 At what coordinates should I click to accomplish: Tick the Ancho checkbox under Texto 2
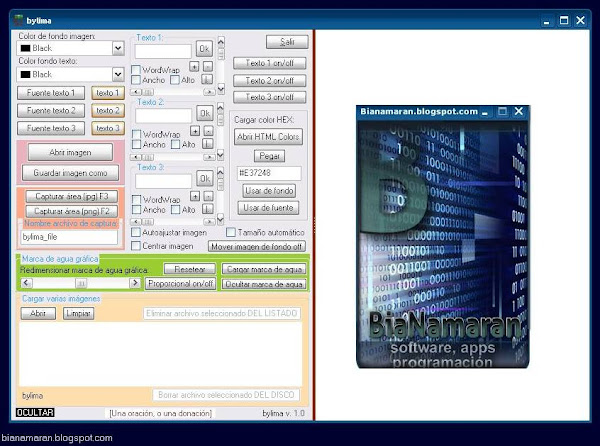pyautogui.click(x=136, y=145)
